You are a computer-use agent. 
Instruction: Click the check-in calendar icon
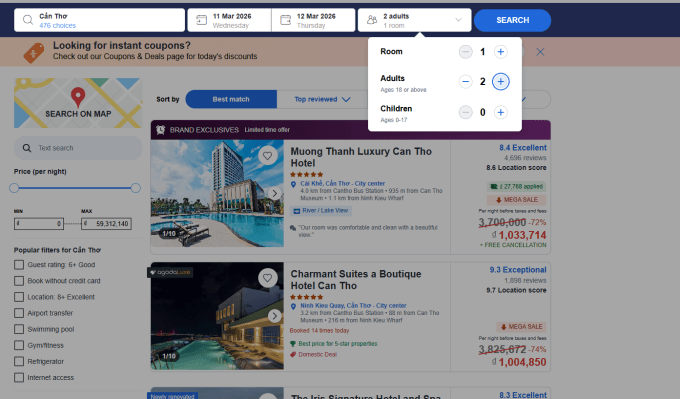[202, 20]
